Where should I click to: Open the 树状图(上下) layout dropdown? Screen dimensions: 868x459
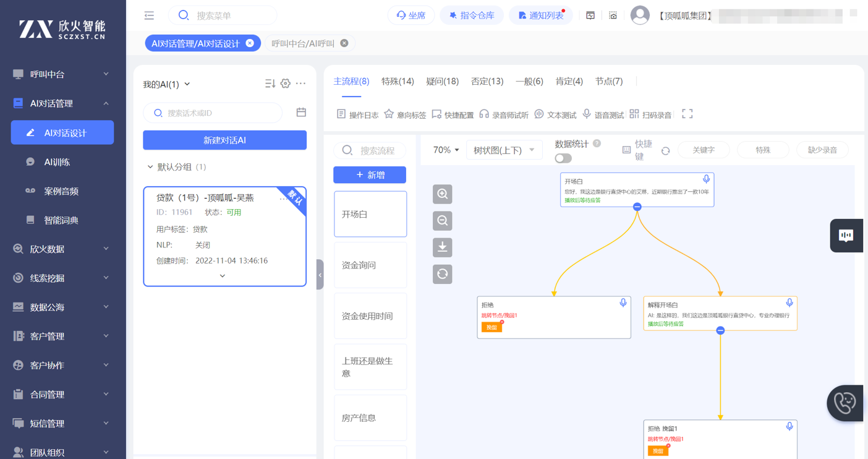point(504,150)
